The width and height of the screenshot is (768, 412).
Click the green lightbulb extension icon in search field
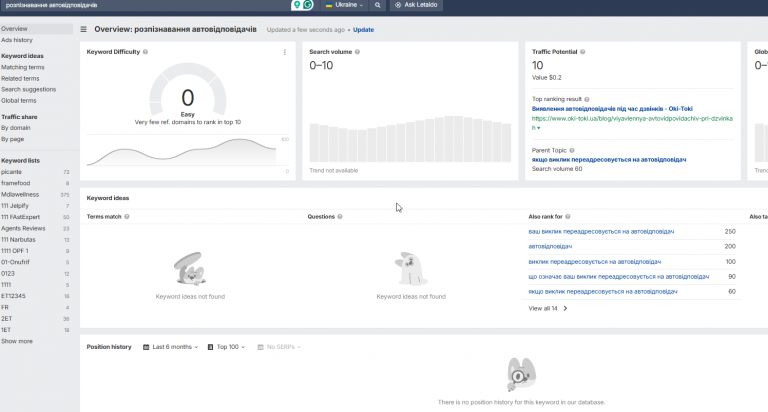[x=296, y=5]
